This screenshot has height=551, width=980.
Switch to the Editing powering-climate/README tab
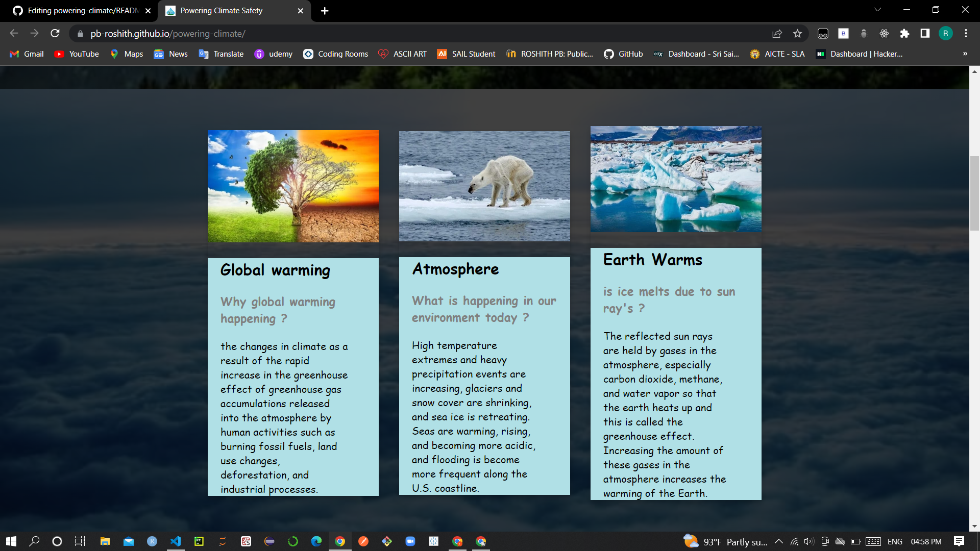click(x=77, y=10)
